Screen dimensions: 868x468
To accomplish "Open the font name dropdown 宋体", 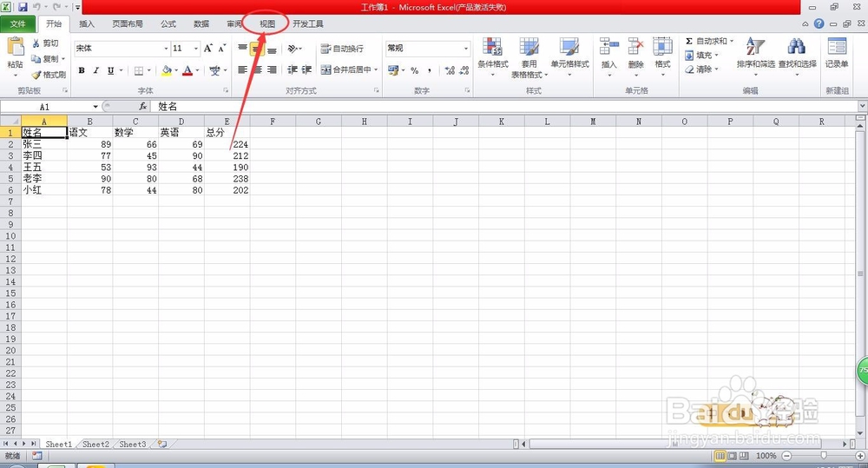I will (166, 49).
